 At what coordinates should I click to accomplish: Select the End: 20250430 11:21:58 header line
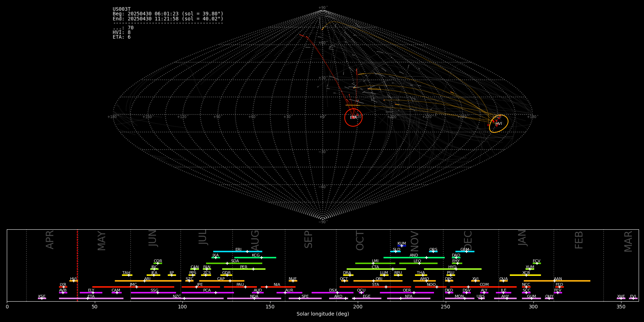(x=168, y=19)
